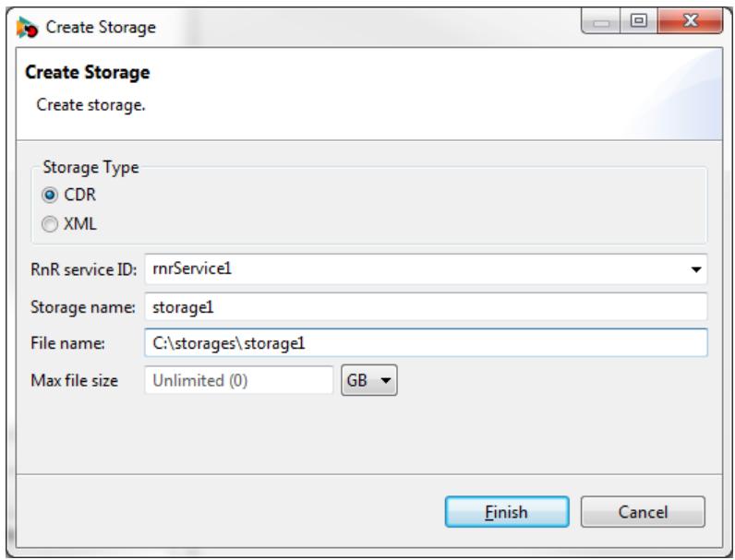
Task: Click the XML radio button label text
Action: tap(80, 224)
